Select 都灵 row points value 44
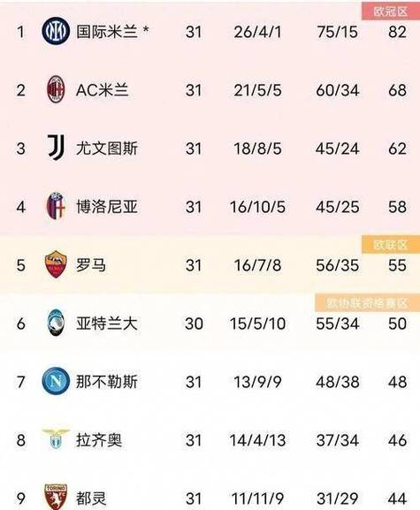Screen dimensions: 420x510 pyautogui.click(x=397, y=499)
